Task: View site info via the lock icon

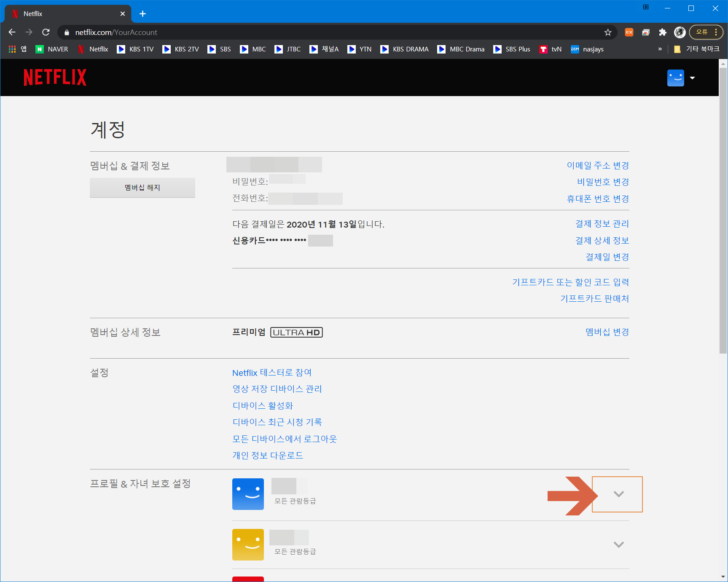Action: [x=67, y=32]
